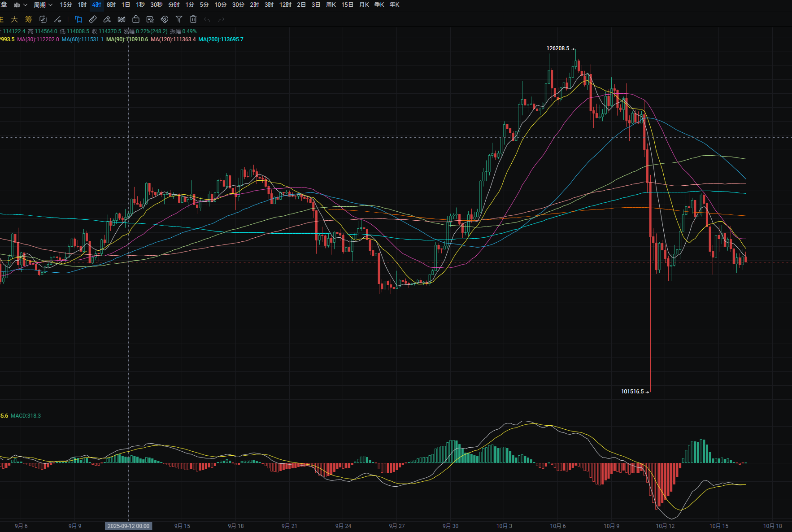Image resolution: width=792 pixels, height=532 pixels.
Task: Expand the candlestick chart type dropdown
Action: click(21, 5)
